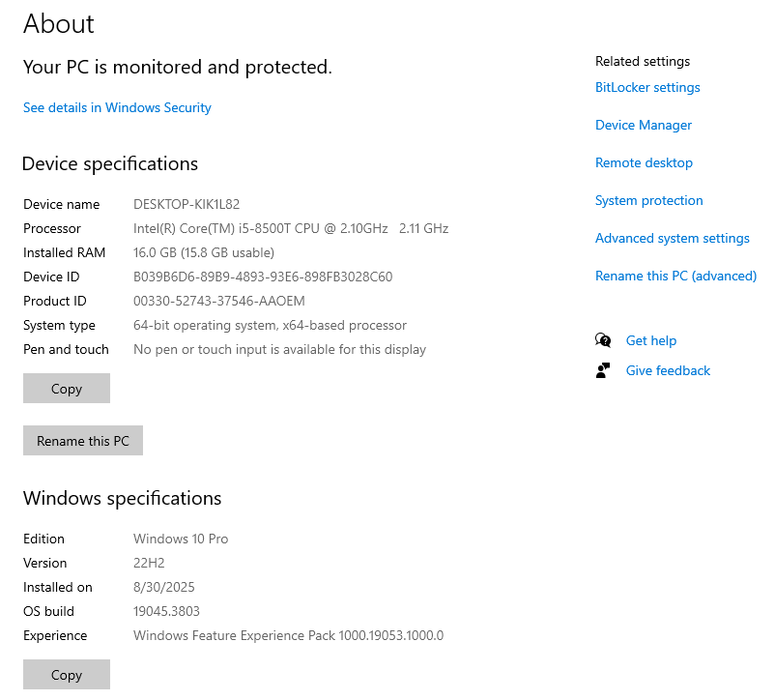
Task: Open Remote desktop settings link
Action: pyautogui.click(x=644, y=162)
